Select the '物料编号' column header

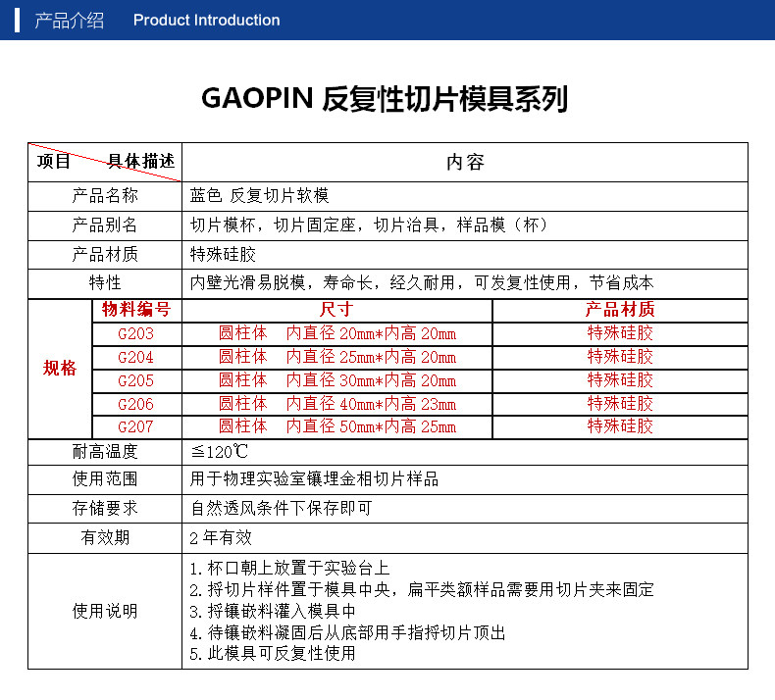pyautogui.click(x=136, y=309)
